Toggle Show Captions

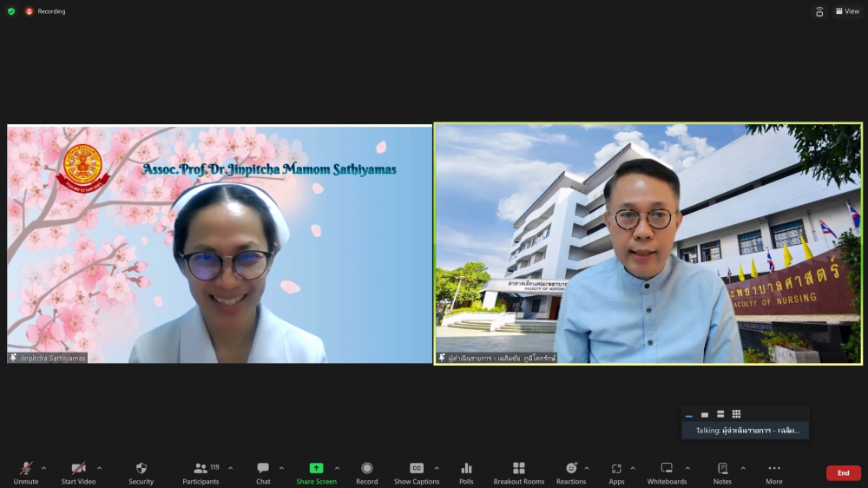pos(417,472)
